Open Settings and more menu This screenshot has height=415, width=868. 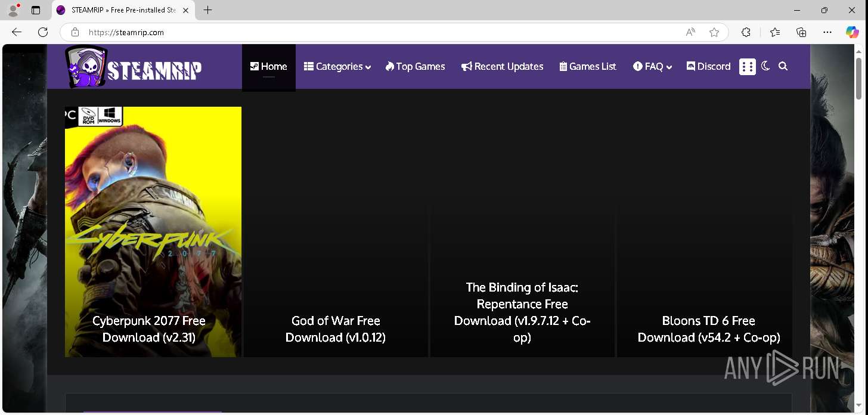827,32
